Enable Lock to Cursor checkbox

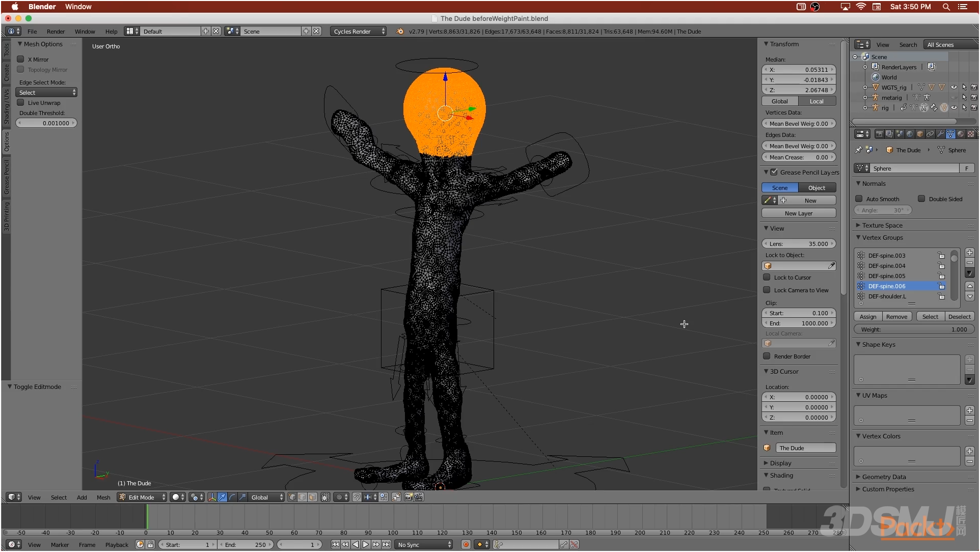767,277
